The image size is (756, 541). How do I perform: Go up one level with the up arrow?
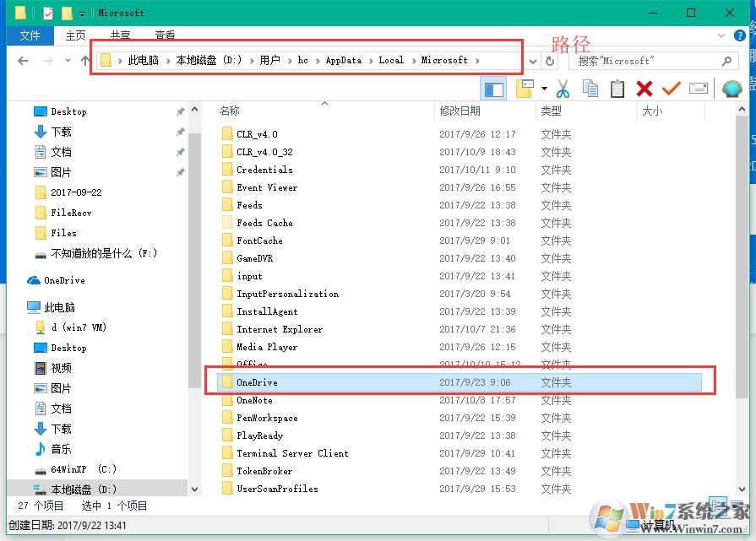tap(83, 60)
